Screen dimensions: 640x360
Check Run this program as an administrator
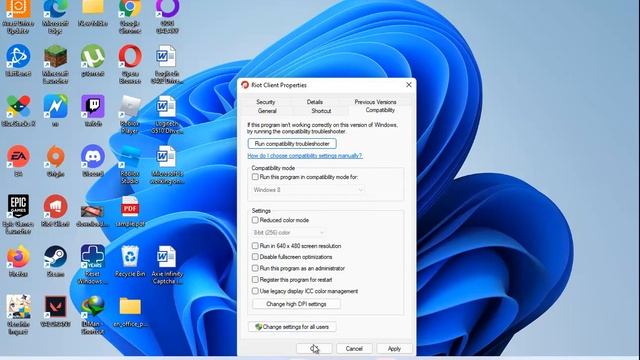(x=255, y=268)
